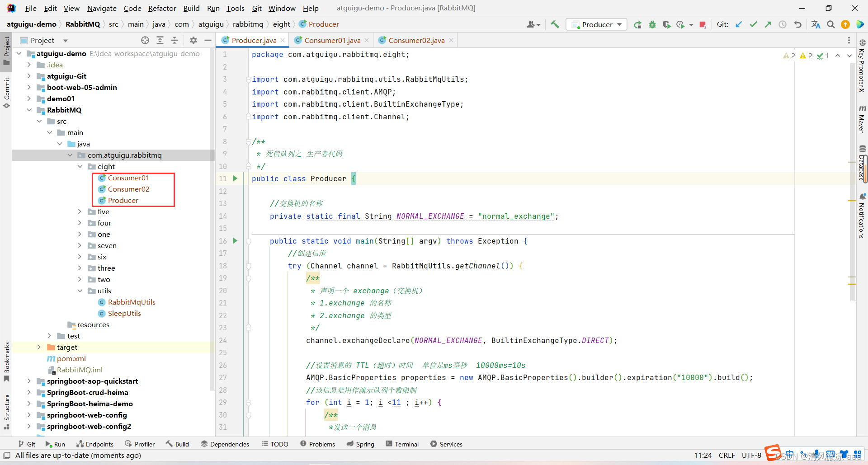Open Maven tool window on right

(x=862, y=120)
